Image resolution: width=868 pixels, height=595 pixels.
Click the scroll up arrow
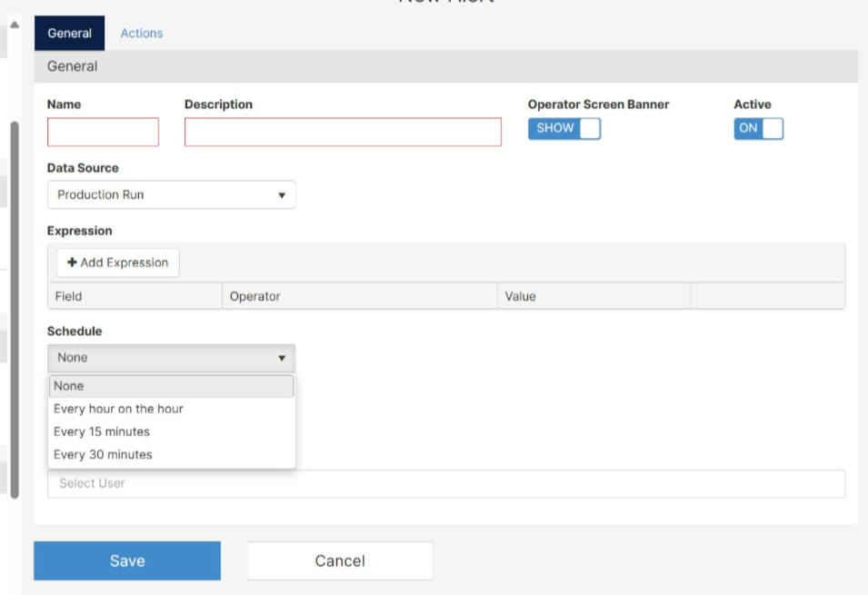click(x=15, y=25)
